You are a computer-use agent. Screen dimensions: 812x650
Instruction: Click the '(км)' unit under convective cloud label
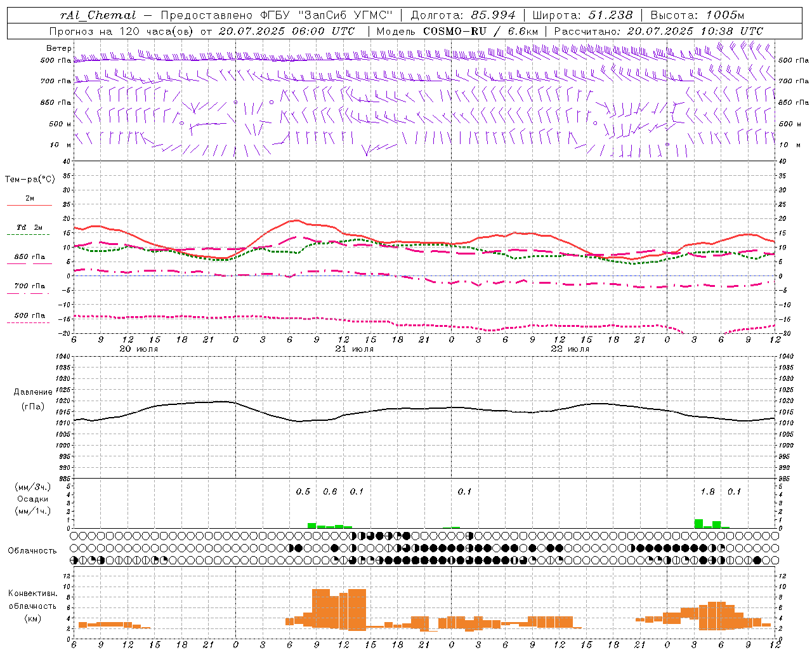click(32, 618)
